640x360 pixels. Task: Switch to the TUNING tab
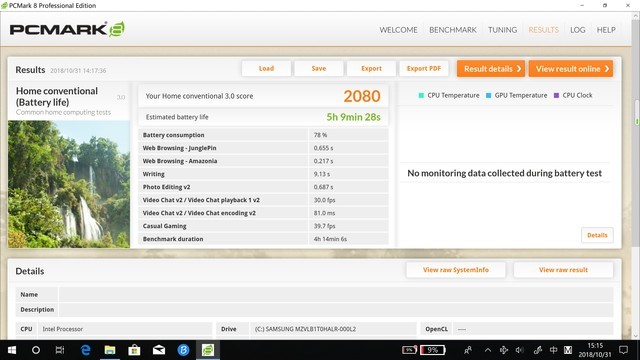(x=502, y=30)
